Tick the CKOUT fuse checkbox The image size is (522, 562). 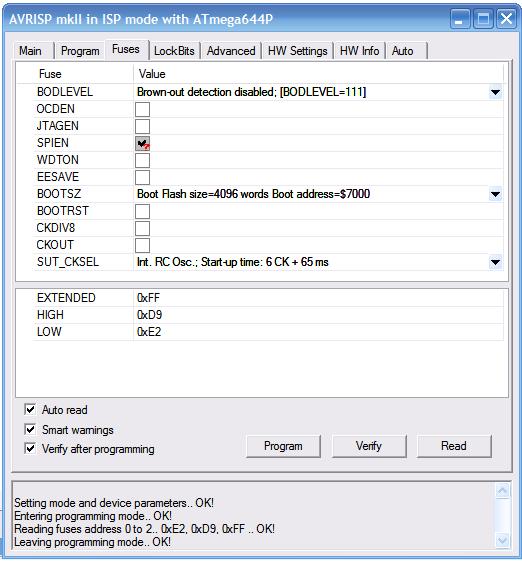(x=142, y=245)
